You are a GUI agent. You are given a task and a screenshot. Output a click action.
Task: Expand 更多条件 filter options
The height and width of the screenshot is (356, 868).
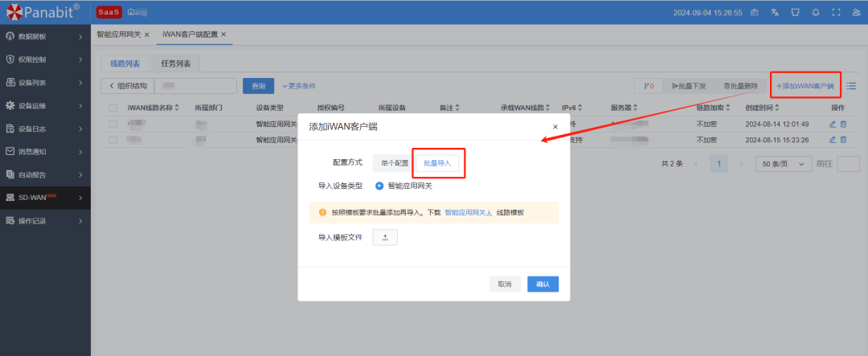coord(299,86)
